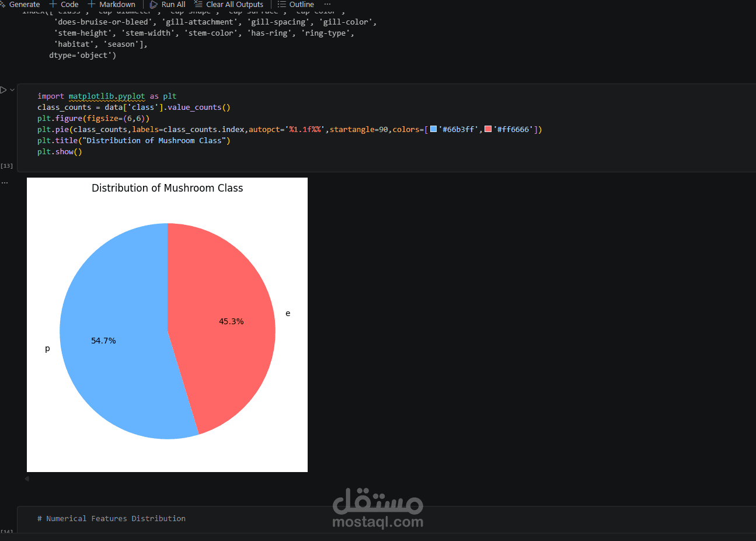The image size is (756, 541).
Task: Click the Run All play icon
Action: click(154, 4)
